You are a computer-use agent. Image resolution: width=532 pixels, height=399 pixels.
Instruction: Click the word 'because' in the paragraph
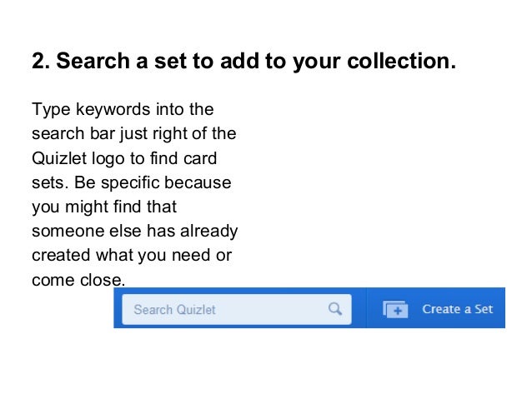198,182
